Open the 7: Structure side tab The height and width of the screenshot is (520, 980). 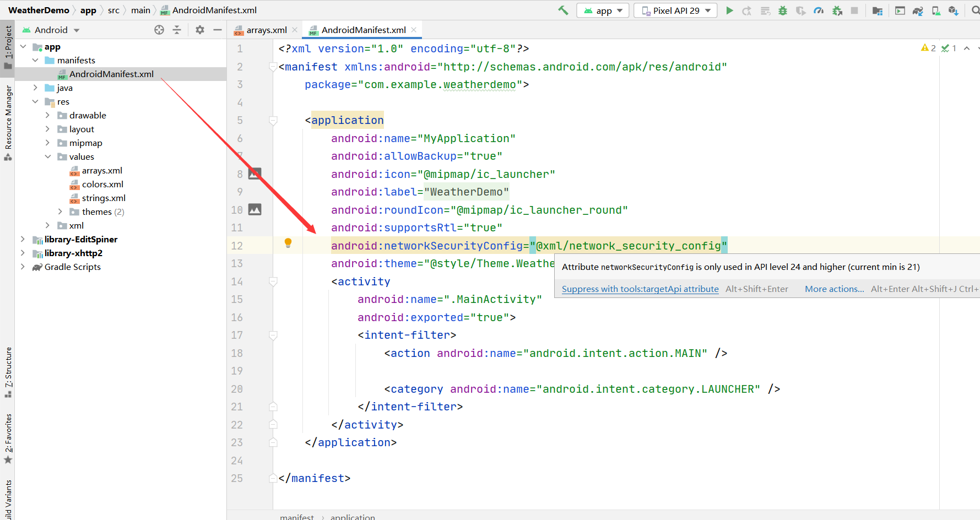(x=8, y=372)
